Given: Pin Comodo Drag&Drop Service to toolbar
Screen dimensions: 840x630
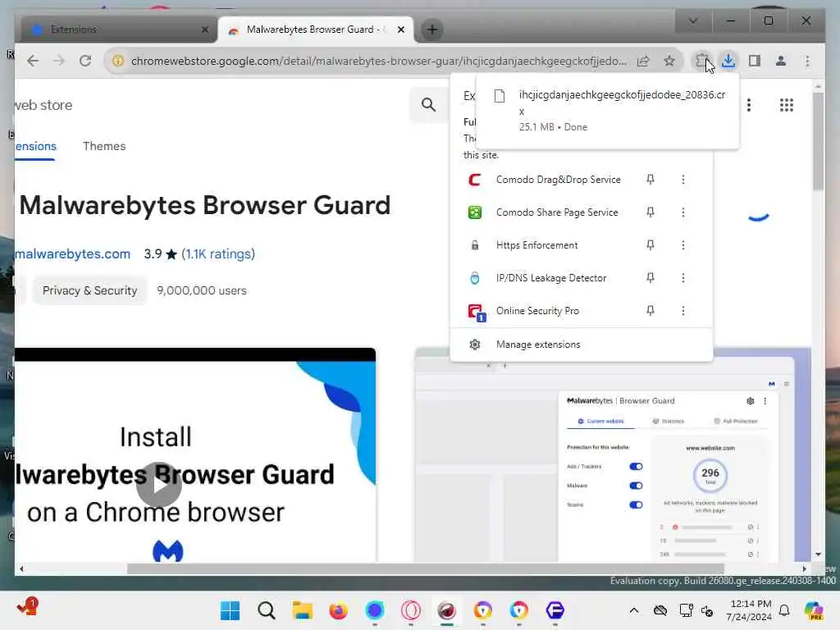Looking at the screenshot, I should tap(651, 180).
